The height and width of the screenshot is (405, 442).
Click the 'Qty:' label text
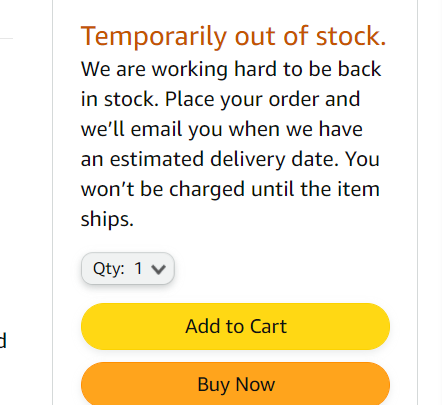pyautogui.click(x=109, y=269)
